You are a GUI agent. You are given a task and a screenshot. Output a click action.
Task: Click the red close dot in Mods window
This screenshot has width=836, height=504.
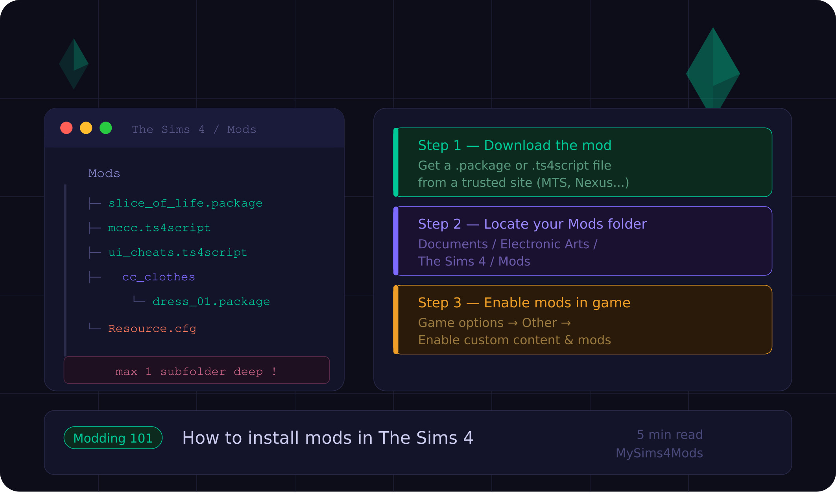click(x=66, y=128)
